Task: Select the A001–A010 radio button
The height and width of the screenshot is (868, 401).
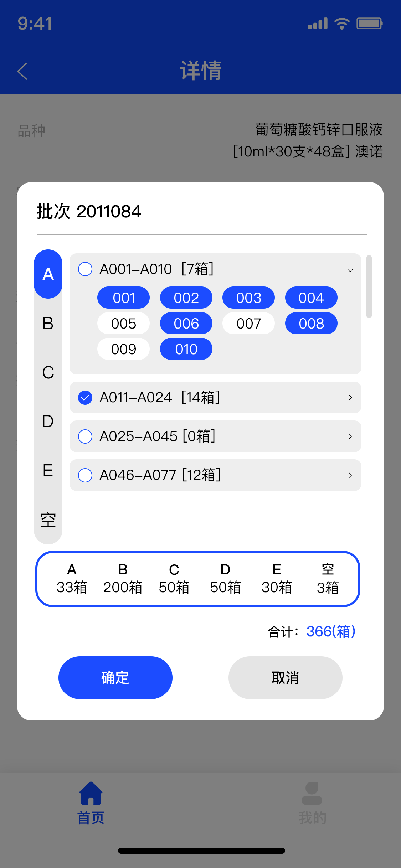Action: pyautogui.click(x=85, y=269)
